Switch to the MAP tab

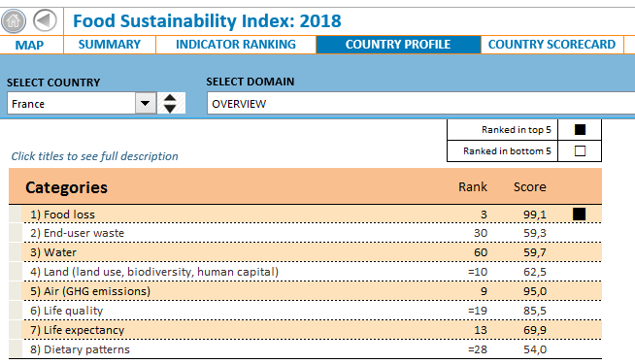(x=29, y=45)
